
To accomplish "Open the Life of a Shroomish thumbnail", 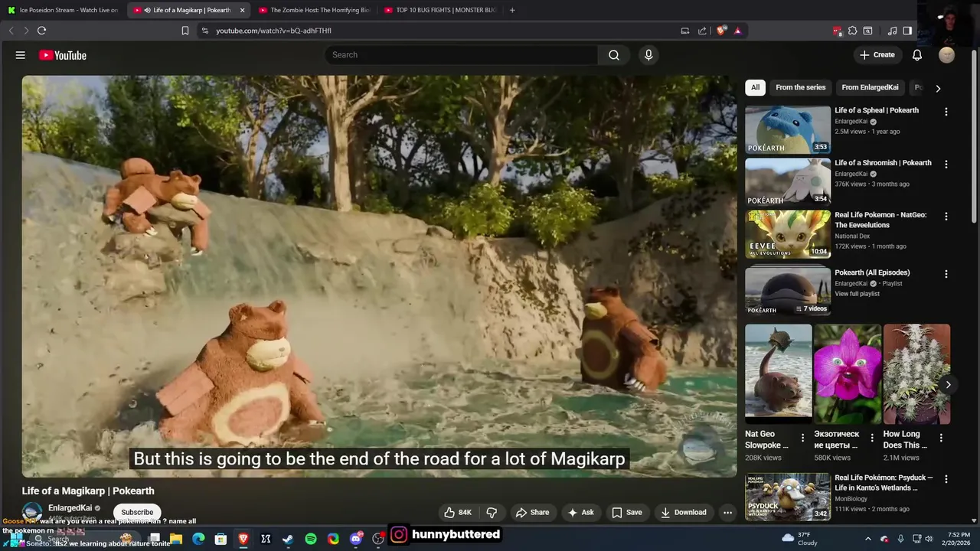I will (x=788, y=182).
